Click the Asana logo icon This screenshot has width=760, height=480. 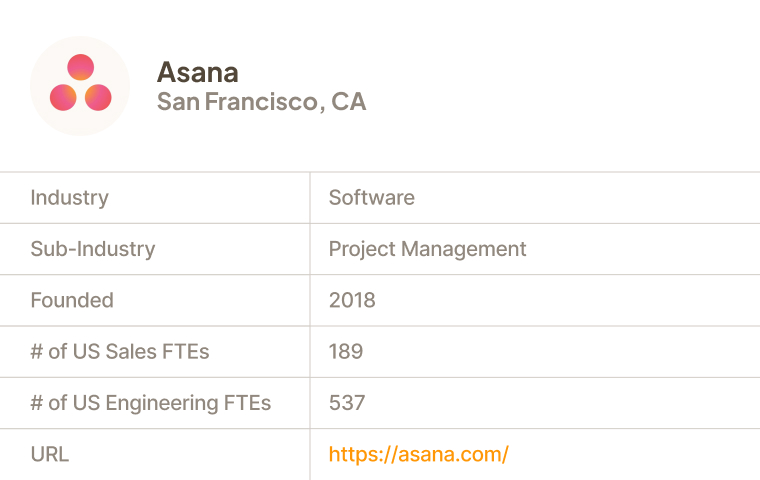point(80,85)
